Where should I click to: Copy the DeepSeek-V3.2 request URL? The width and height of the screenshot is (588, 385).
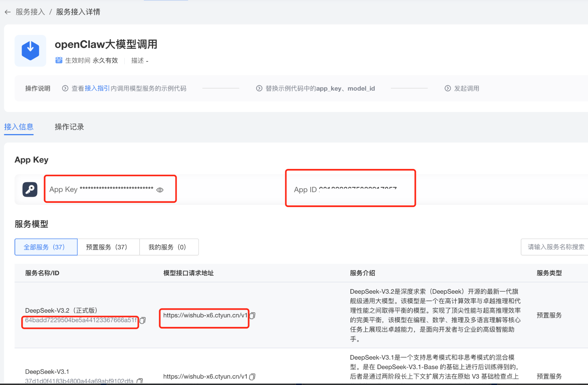(252, 316)
